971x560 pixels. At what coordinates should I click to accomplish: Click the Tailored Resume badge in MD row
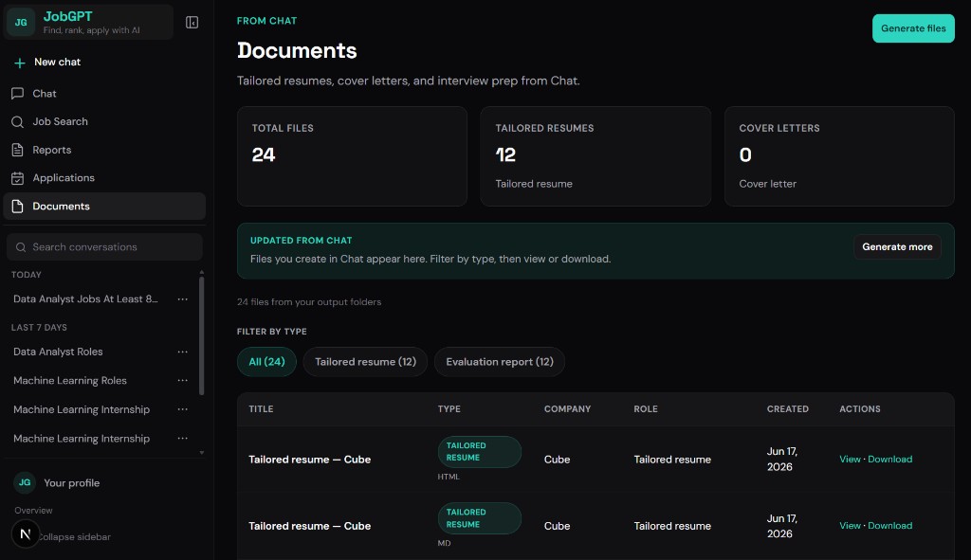(479, 518)
